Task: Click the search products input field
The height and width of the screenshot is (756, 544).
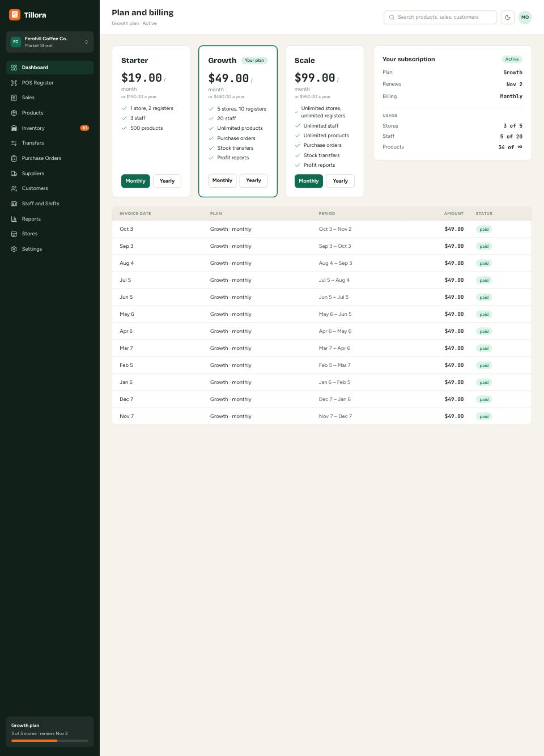Action: point(440,17)
